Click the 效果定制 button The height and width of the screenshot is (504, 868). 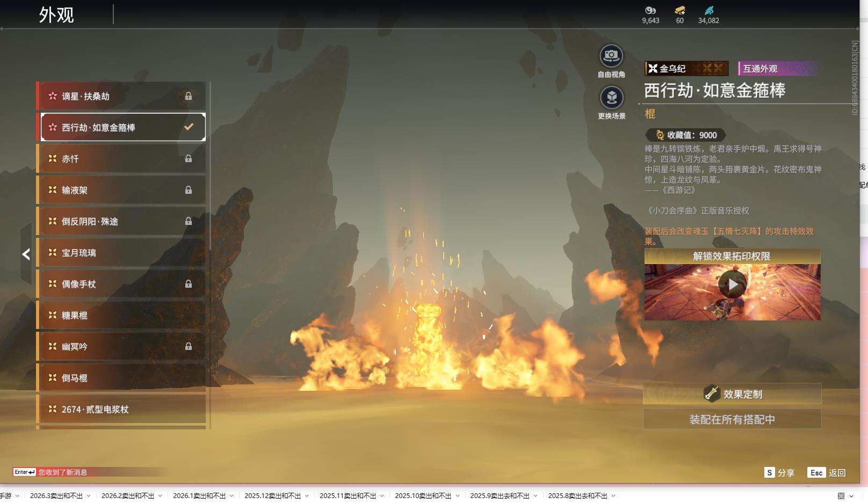732,394
